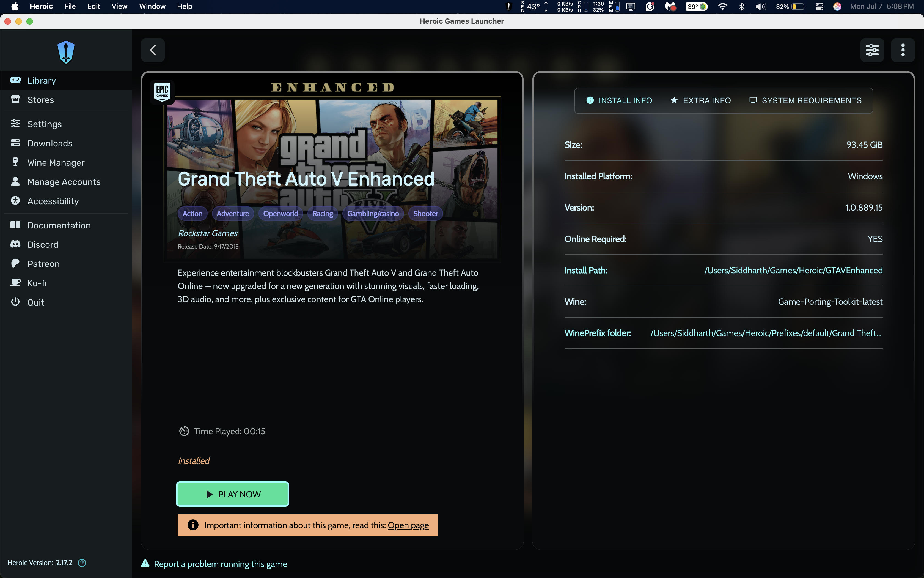
Task: Click the Game-Porting-Toolkit-latest Wine value
Action: 830,302
